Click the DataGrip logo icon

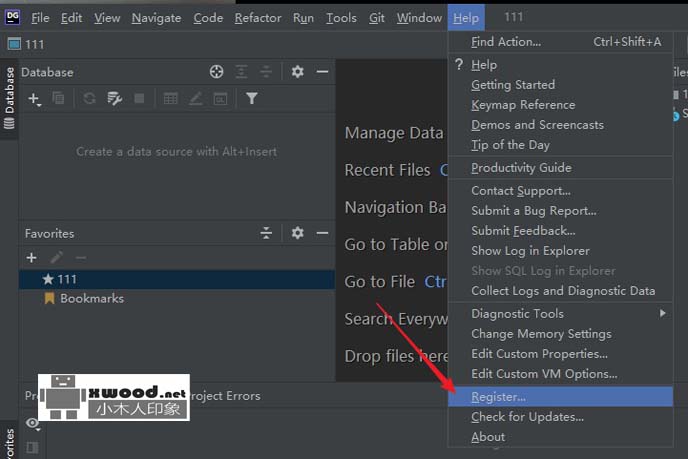[12, 17]
